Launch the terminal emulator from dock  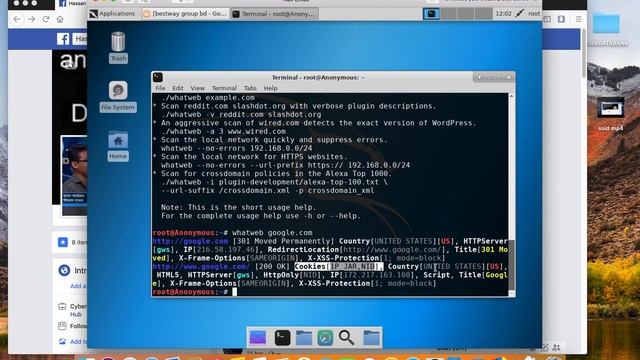[x=282, y=338]
